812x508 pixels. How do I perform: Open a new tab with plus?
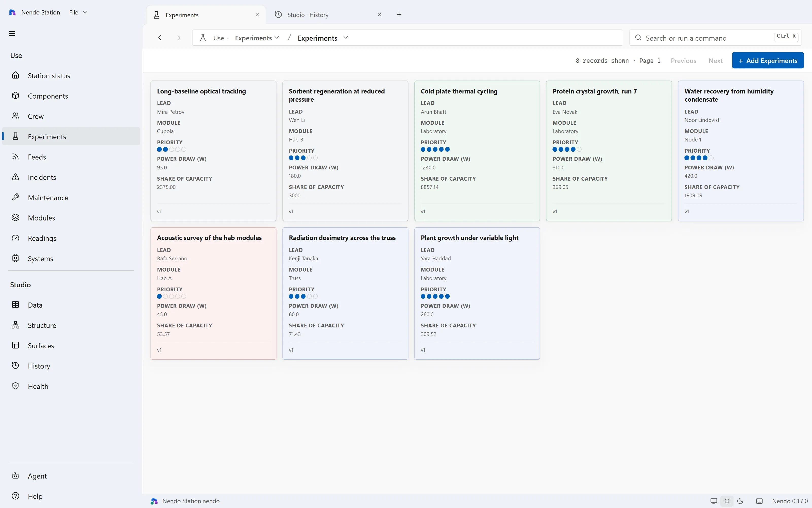point(399,14)
